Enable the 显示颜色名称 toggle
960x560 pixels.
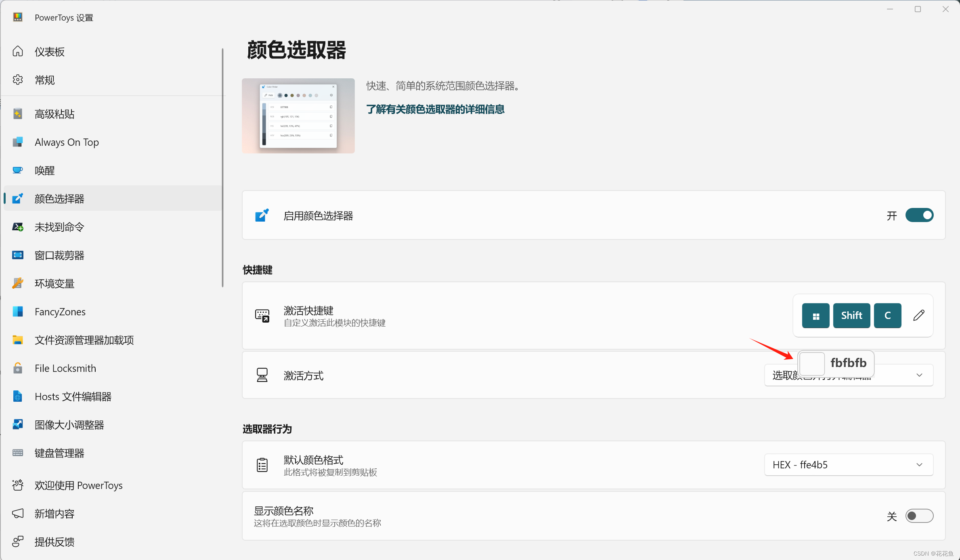919,516
